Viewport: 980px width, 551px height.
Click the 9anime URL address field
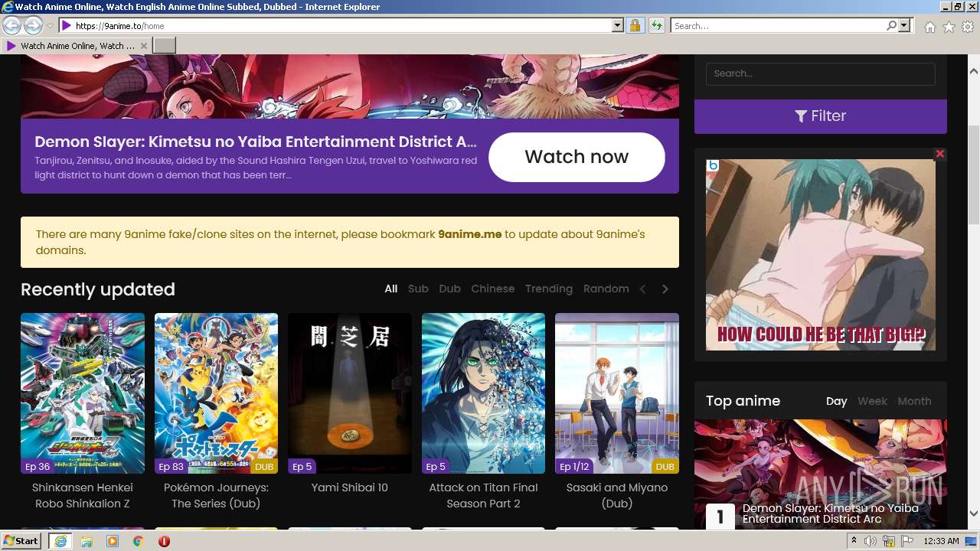[342, 25]
